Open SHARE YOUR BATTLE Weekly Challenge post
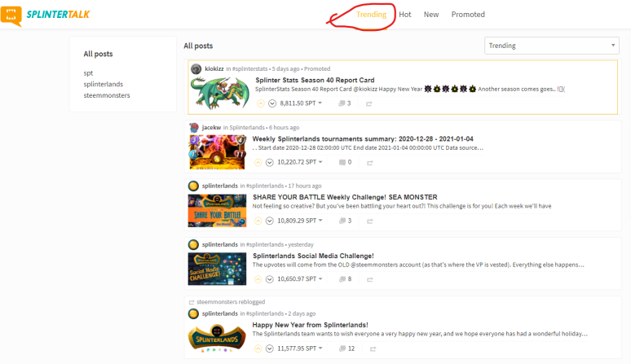 pyautogui.click(x=345, y=197)
